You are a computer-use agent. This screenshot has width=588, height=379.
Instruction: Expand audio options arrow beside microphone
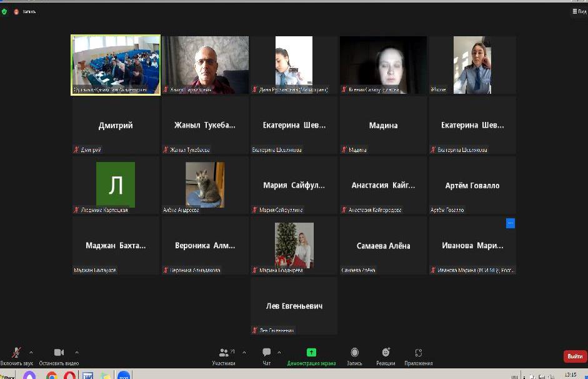[31, 352]
